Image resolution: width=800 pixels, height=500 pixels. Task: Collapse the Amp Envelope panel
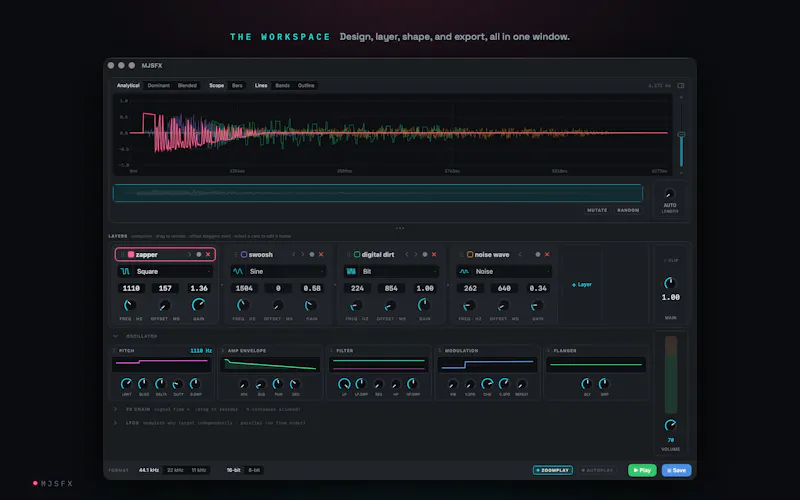click(223, 351)
